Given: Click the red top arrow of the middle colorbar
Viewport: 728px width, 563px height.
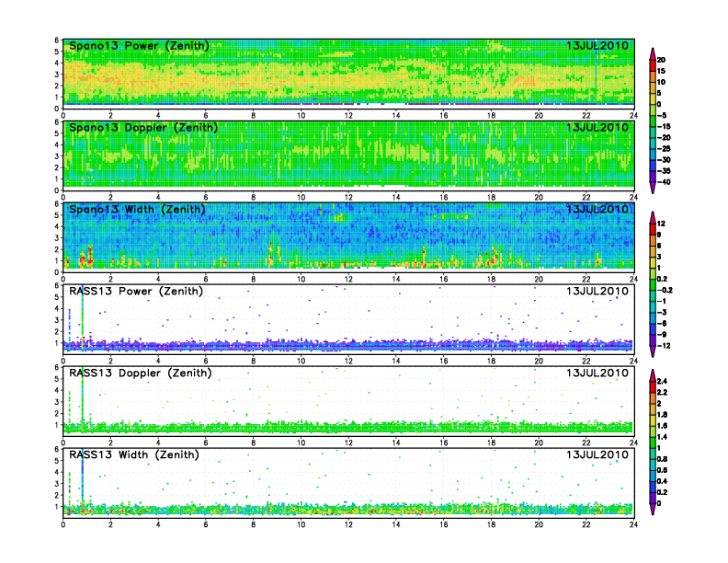Looking at the screenshot, I should click(653, 216).
